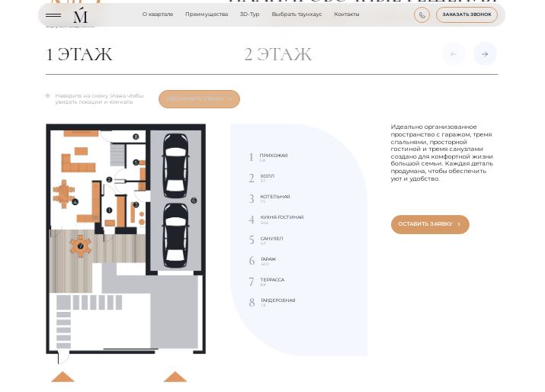
Task: Select room marker 8 on floor plan
Action: click(136, 137)
